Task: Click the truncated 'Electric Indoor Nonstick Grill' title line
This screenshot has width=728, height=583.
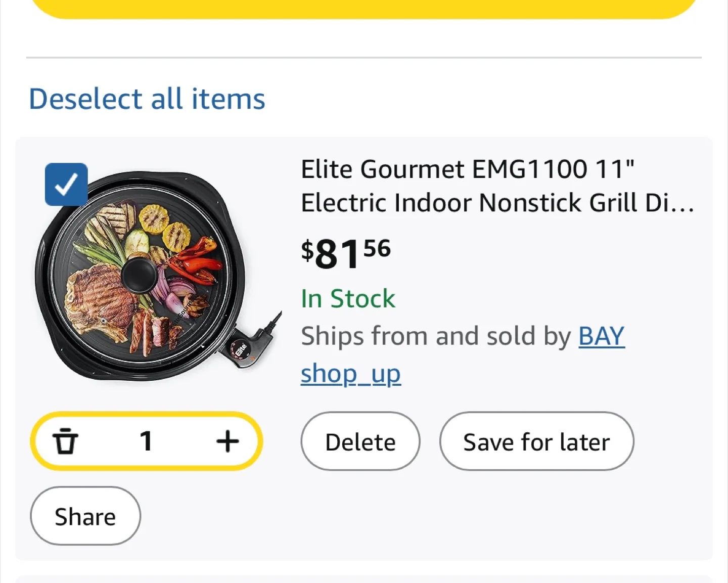Action: (497, 203)
